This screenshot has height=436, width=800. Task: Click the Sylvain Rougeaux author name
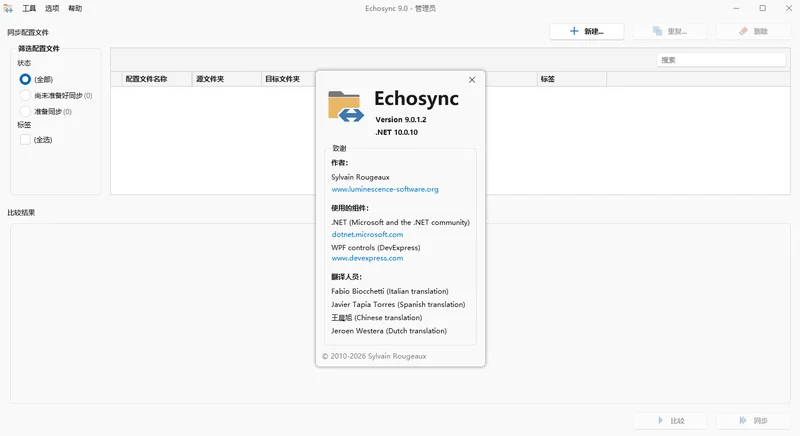(x=360, y=177)
